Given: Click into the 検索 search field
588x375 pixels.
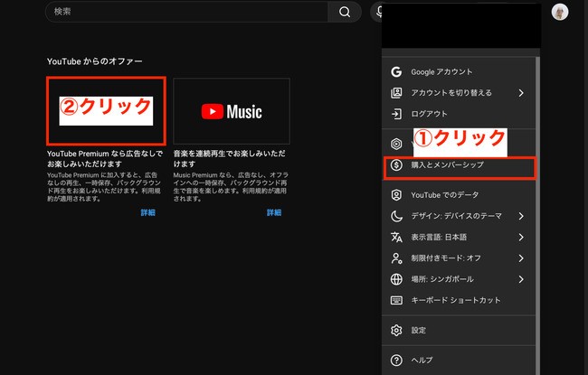Looking at the screenshot, I should tap(186, 12).
